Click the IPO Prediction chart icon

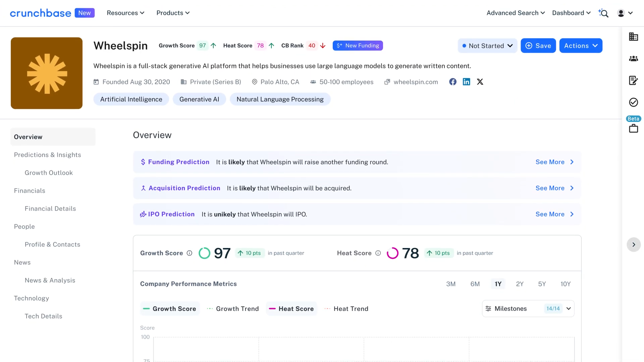[143, 214]
